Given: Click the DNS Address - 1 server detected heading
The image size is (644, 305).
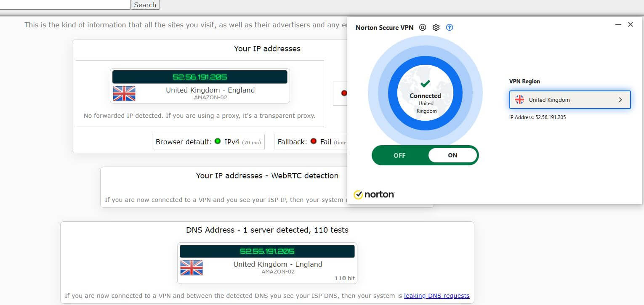Looking at the screenshot, I should tap(267, 230).
